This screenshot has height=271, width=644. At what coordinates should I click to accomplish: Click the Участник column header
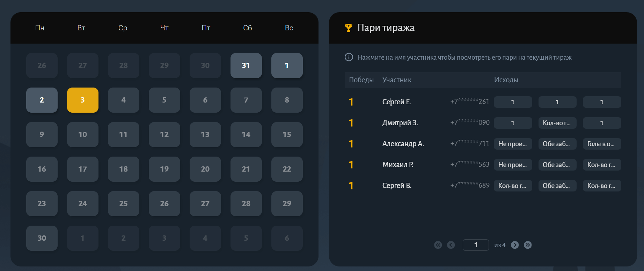(397, 80)
